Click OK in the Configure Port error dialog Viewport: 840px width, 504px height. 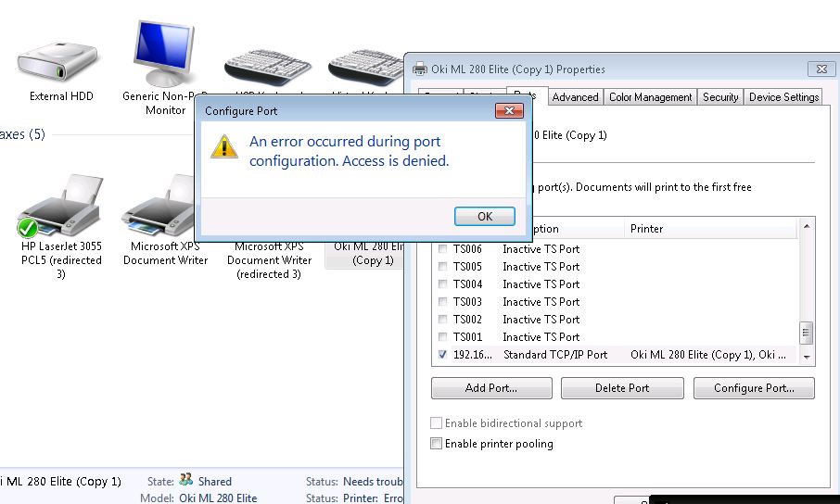click(485, 217)
